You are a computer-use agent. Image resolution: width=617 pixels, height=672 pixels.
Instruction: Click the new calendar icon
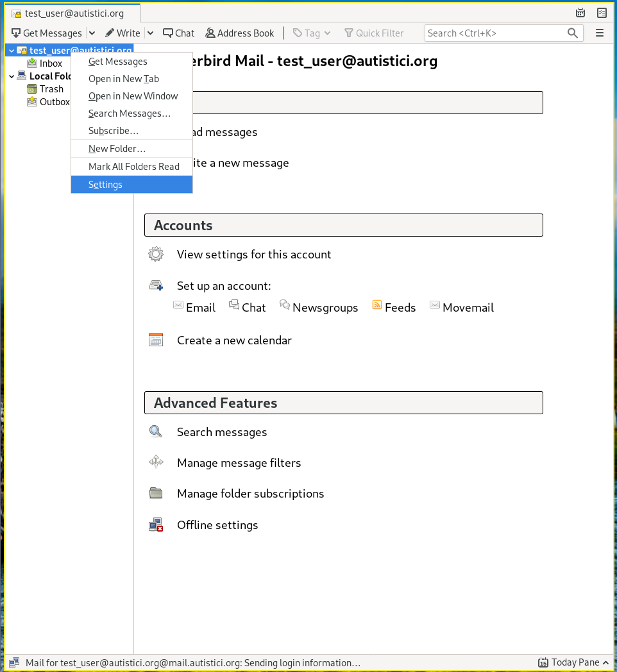click(x=156, y=340)
